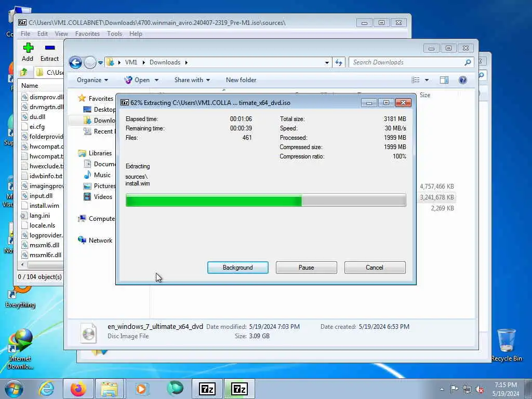This screenshot has width=532, height=399.
Task: Click the green globe taskbar icon
Action: click(175, 388)
